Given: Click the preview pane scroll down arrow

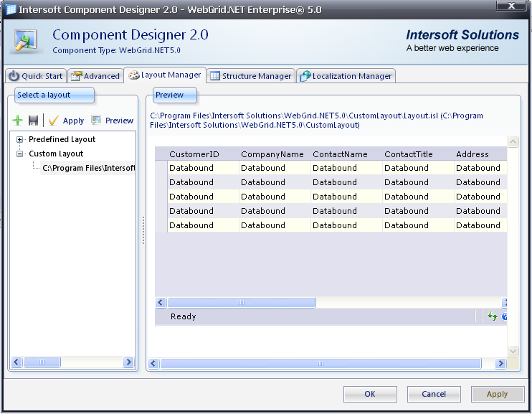Looking at the screenshot, I should (x=513, y=351).
